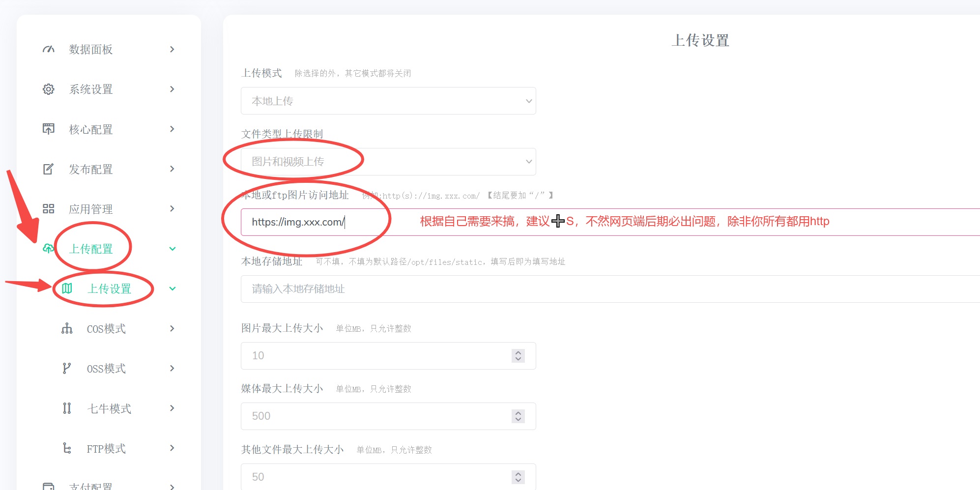Decrease the 媒体最大上传大小 value stepper
980x490 pixels.
518,419
